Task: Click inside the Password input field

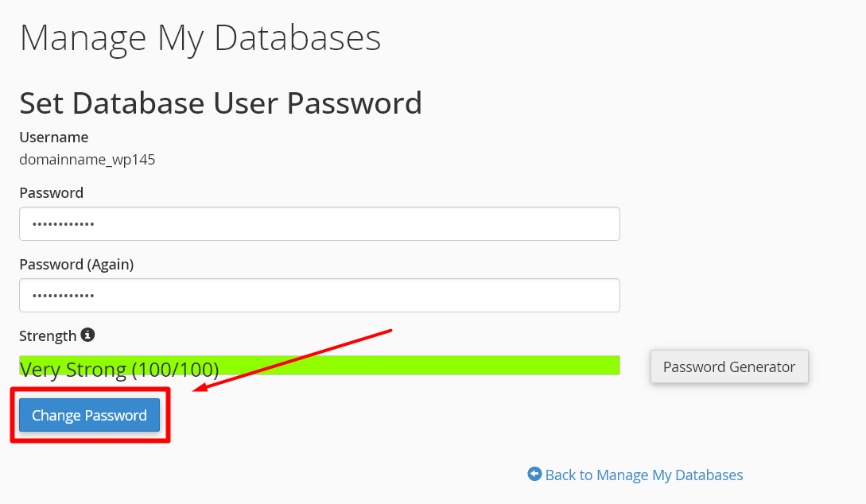Action: click(x=318, y=223)
